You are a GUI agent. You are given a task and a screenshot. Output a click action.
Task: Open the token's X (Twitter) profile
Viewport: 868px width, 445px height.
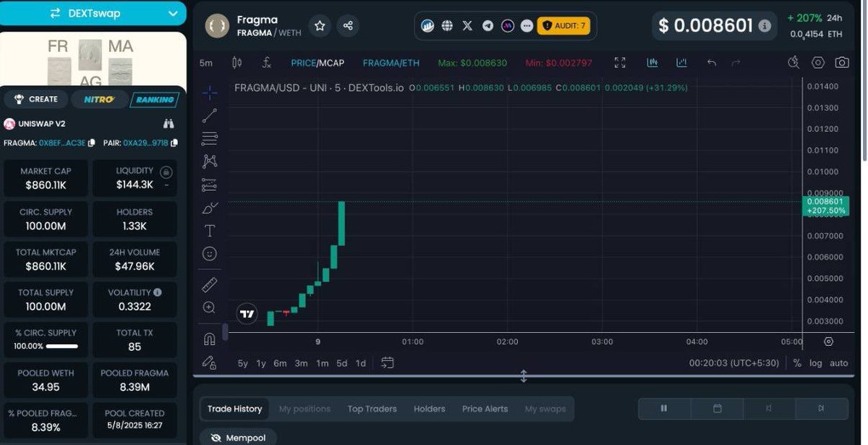[x=467, y=26]
